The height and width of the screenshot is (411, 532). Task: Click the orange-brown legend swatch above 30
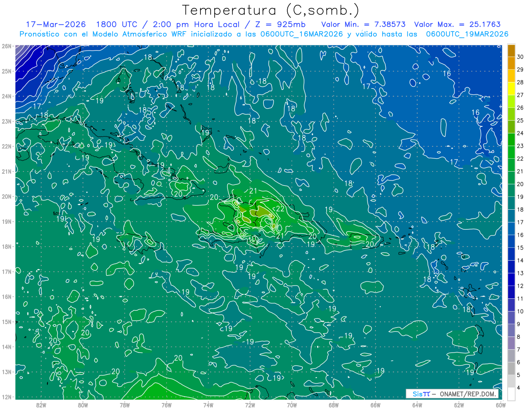[x=511, y=51]
